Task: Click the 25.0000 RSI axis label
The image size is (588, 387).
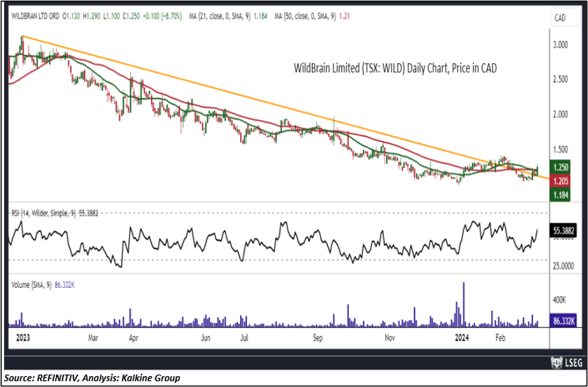Action: coord(565,266)
